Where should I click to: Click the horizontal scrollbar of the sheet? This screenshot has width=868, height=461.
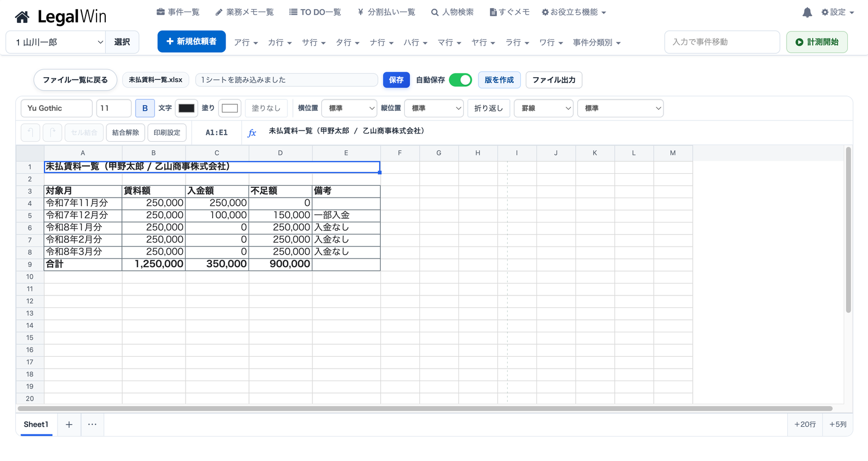point(425,408)
